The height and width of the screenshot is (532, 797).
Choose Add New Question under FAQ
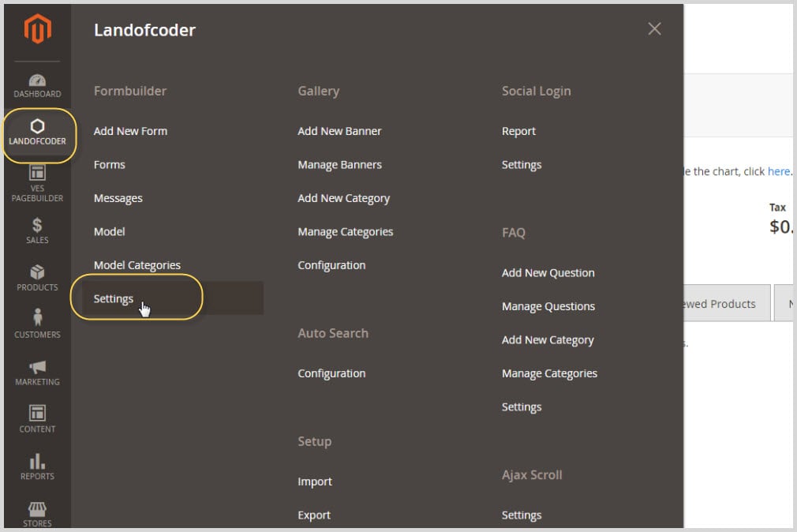point(548,272)
